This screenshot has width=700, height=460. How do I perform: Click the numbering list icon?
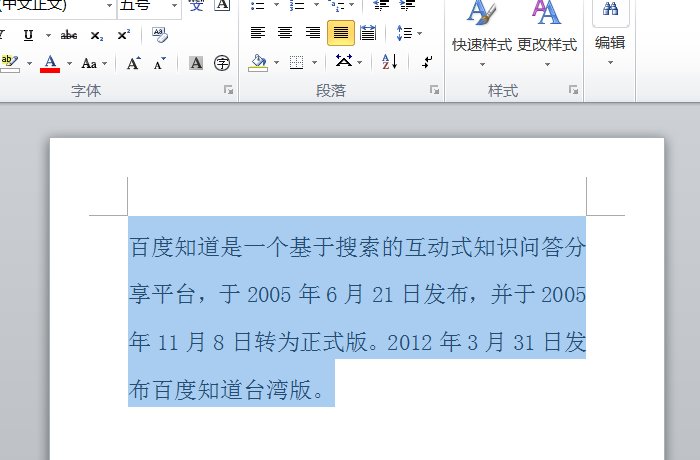297,5
